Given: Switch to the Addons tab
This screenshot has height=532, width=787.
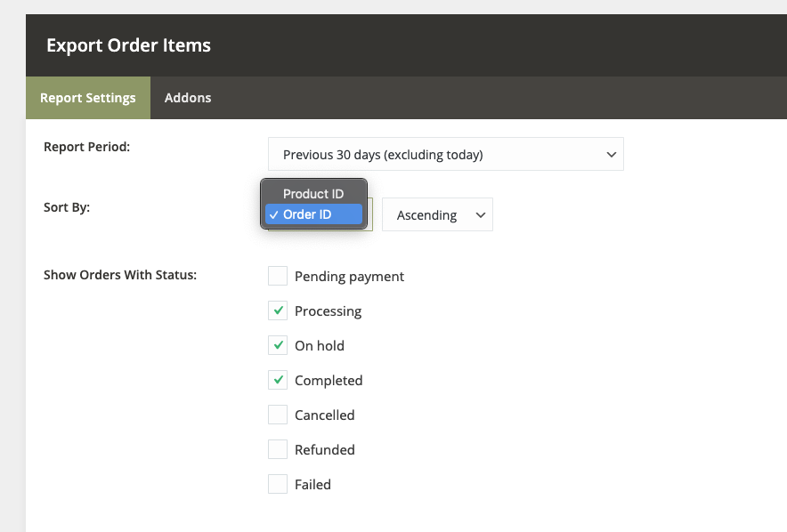Looking at the screenshot, I should click(188, 98).
